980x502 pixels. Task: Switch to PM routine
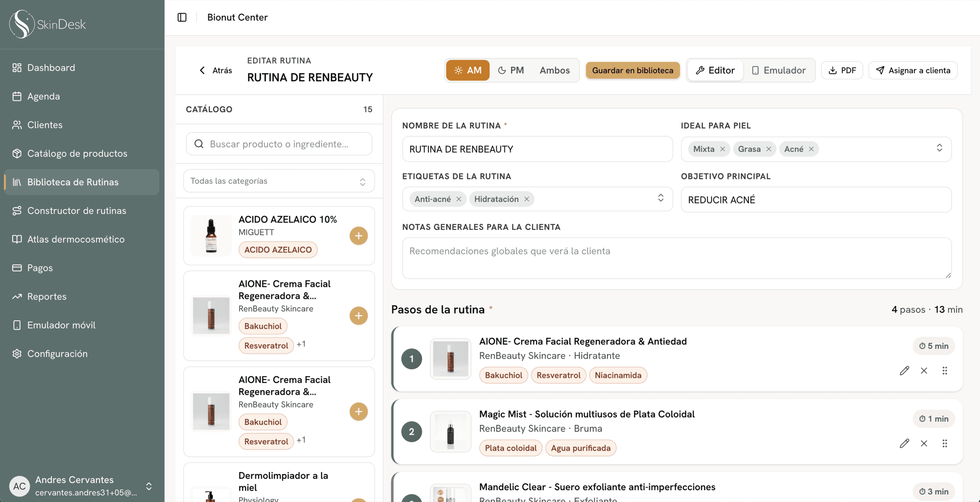[511, 70]
